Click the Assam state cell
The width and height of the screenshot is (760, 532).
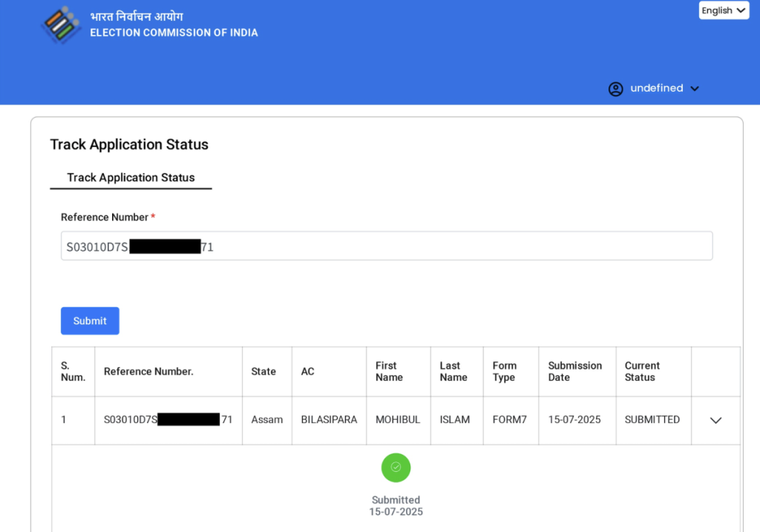click(266, 420)
